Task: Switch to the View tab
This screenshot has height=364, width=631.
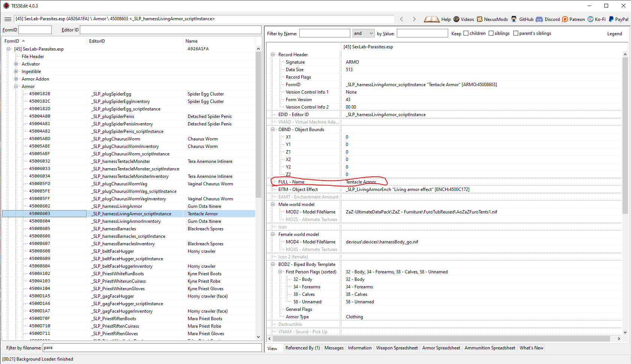Action: click(272, 349)
